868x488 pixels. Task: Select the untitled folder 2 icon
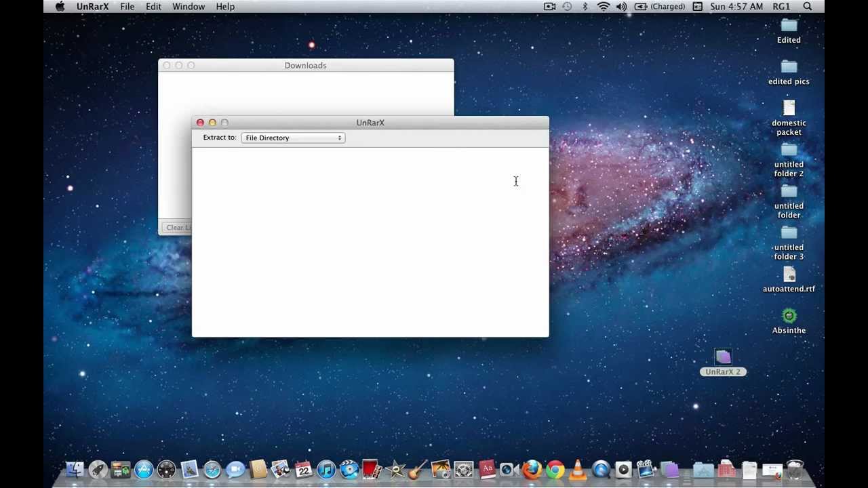click(x=789, y=160)
